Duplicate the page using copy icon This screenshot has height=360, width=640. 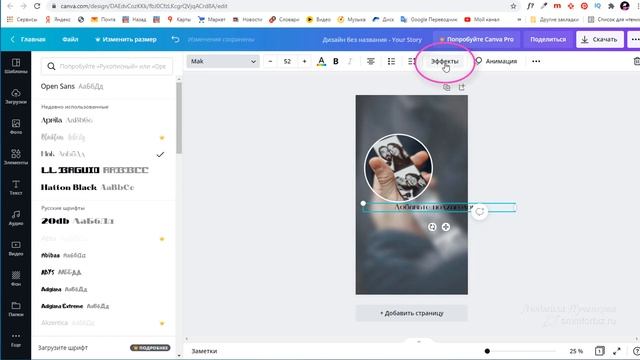(x=447, y=87)
